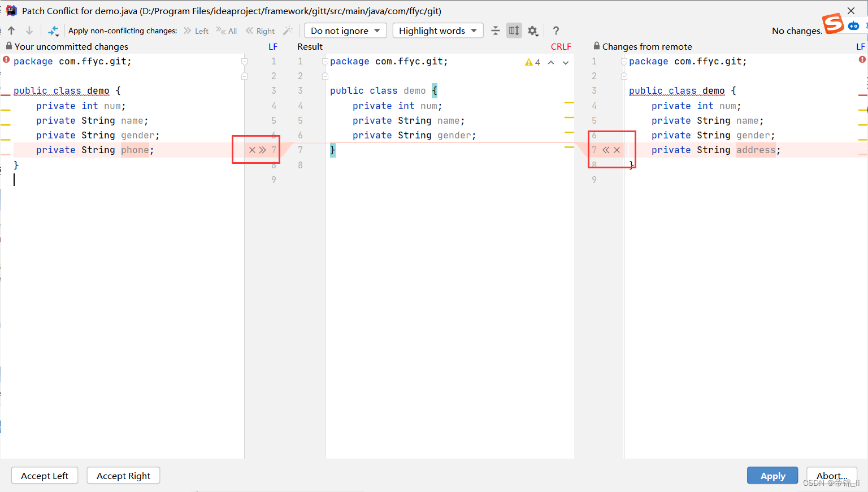Toggle synchronize scrolling icon
The image size is (868, 492).
(514, 31)
